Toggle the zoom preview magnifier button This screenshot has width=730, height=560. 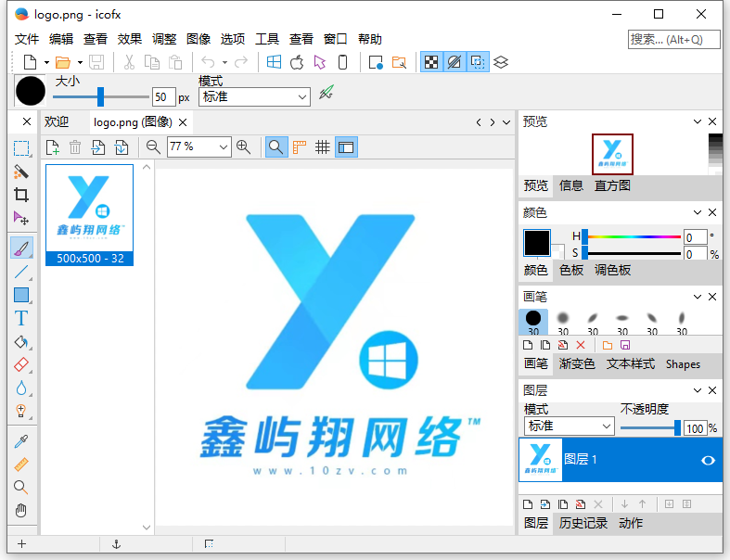276,147
